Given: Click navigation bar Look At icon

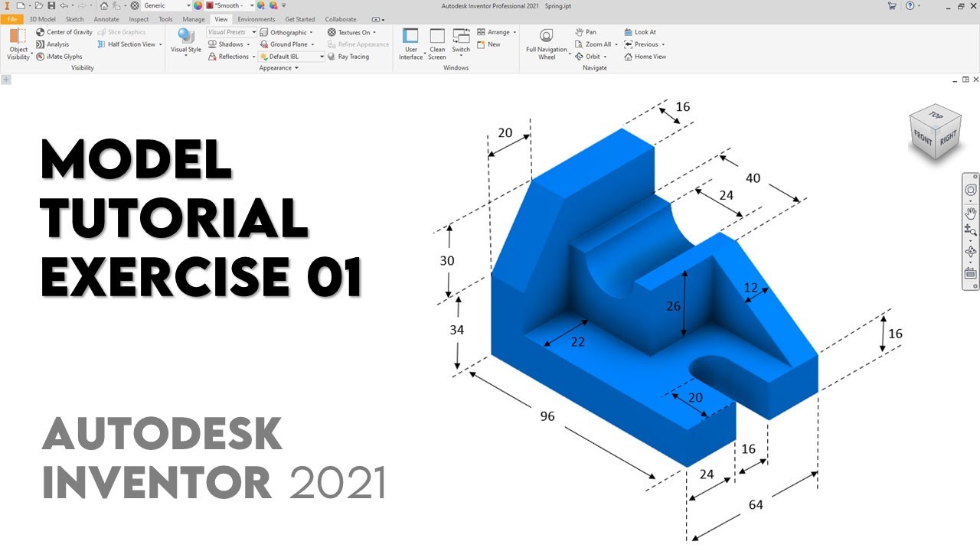Looking at the screenshot, I should [x=971, y=273].
